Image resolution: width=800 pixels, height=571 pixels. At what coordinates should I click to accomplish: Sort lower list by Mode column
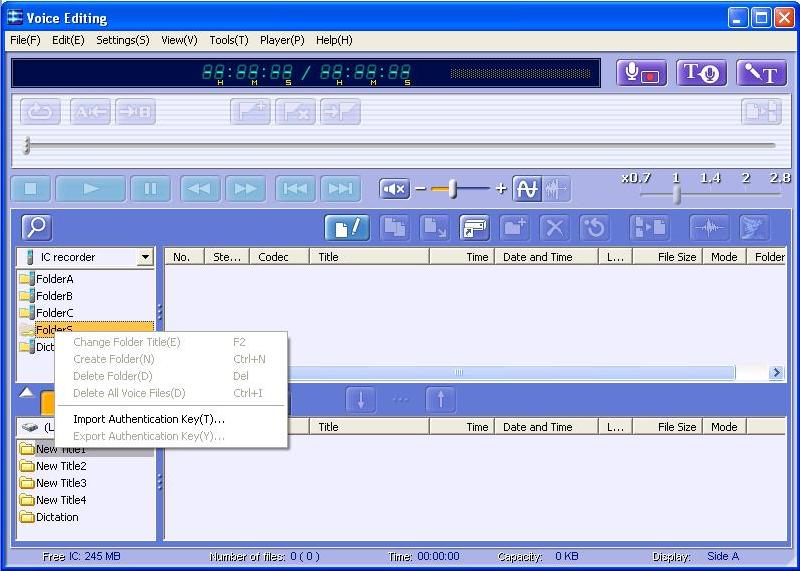(724, 427)
